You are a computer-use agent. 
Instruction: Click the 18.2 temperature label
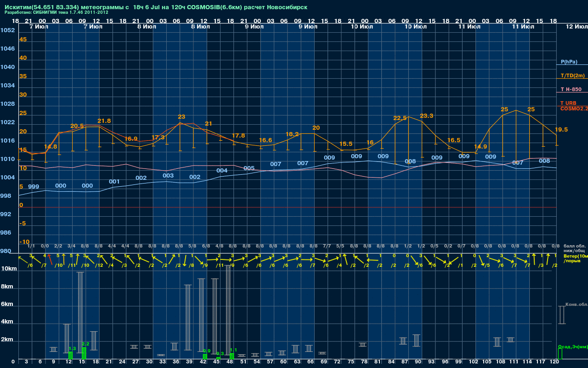(x=292, y=134)
